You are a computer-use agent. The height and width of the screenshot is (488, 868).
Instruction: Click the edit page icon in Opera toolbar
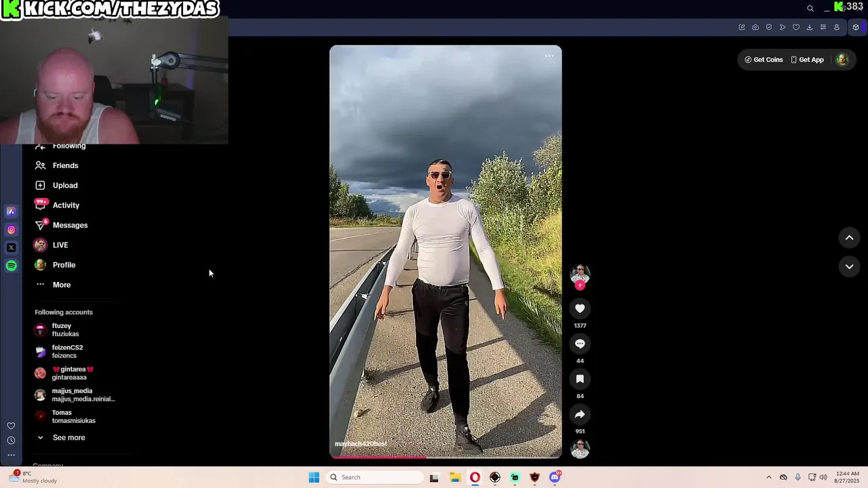[742, 27]
